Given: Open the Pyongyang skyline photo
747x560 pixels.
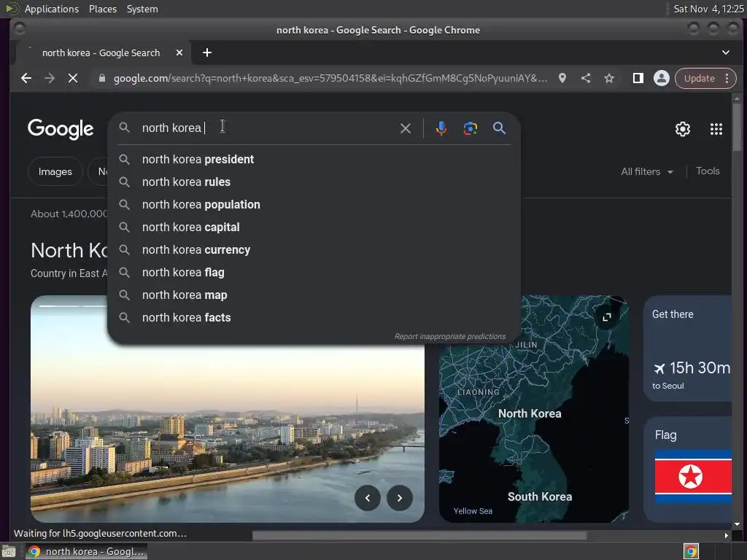Looking at the screenshot, I should click(228, 410).
